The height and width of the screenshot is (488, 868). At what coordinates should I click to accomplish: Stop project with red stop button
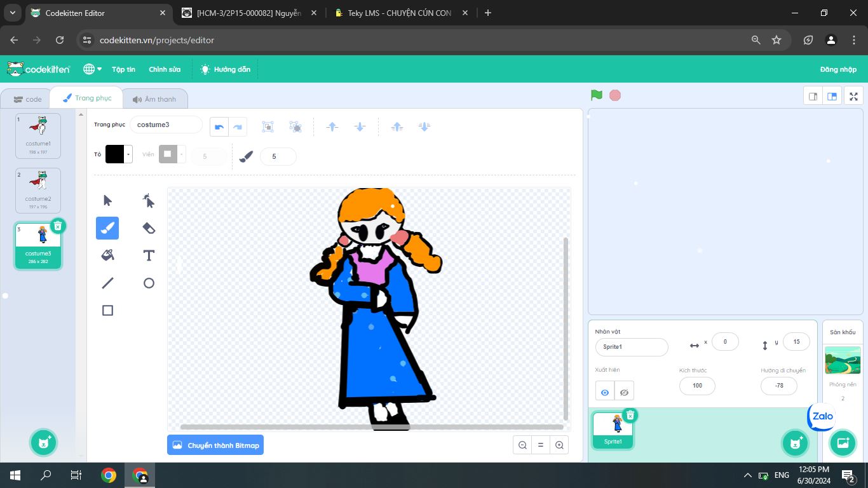coord(615,95)
